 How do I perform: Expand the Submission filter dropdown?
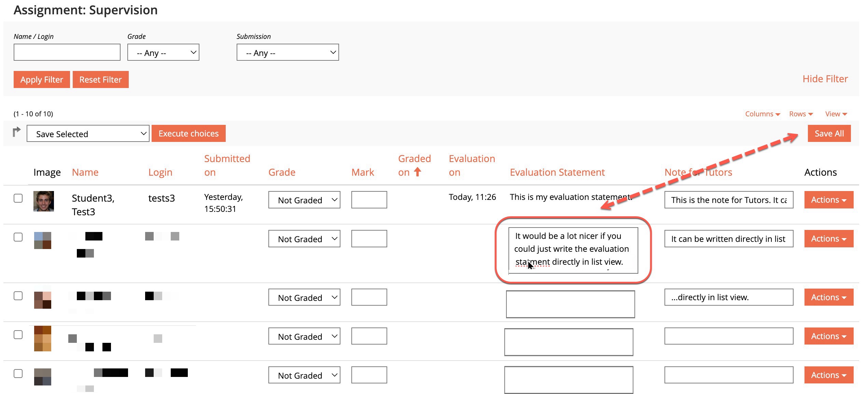click(x=288, y=53)
